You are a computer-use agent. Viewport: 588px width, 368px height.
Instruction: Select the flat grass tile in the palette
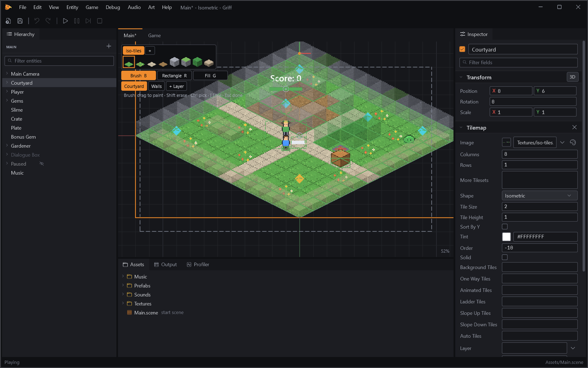click(129, 62)
